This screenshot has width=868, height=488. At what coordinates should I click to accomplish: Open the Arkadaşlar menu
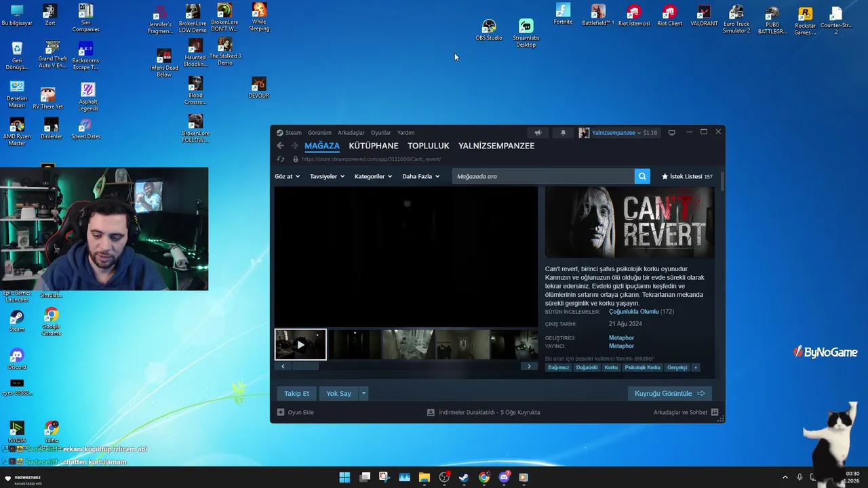[351, 133]
